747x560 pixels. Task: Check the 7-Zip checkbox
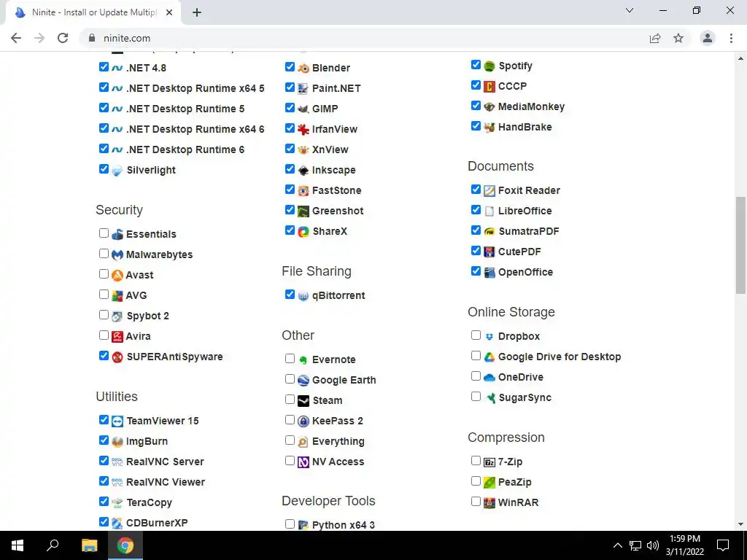point(476,461)
